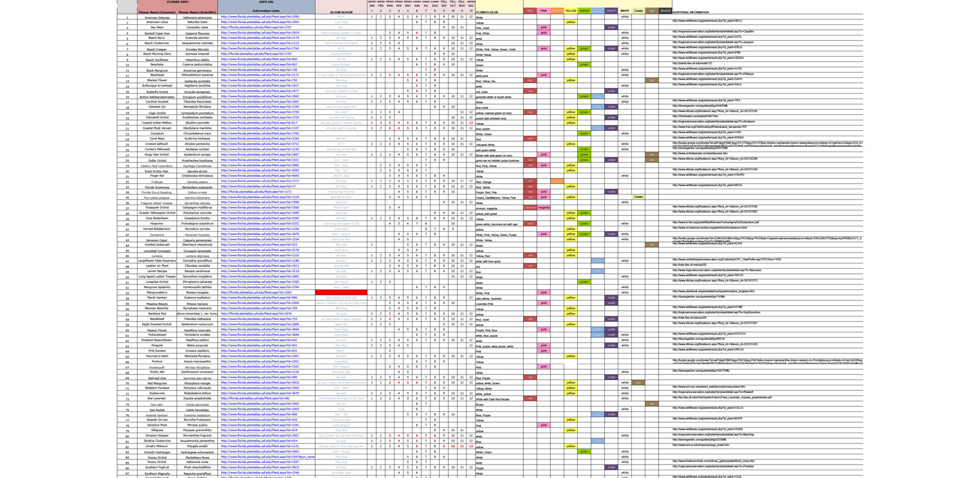Click the YELLOW color header cell
This screenshot has height=478, width=980.
coord(570,11)
